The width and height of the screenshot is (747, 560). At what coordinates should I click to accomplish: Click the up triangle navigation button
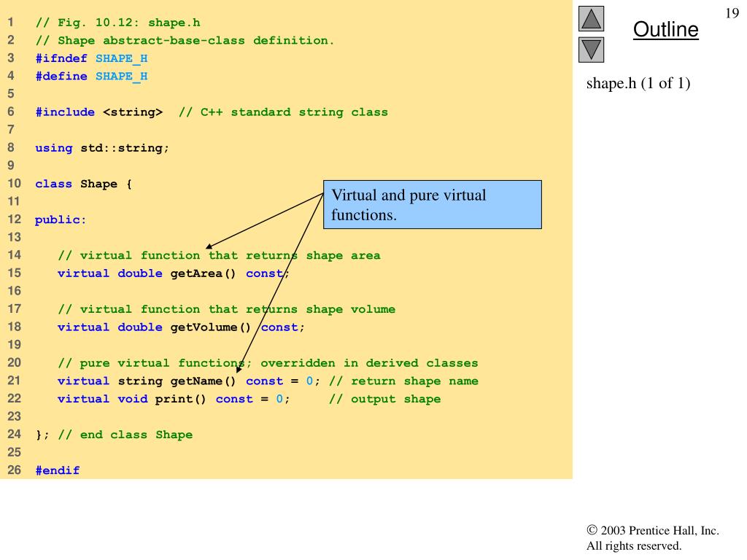point(591,18)
